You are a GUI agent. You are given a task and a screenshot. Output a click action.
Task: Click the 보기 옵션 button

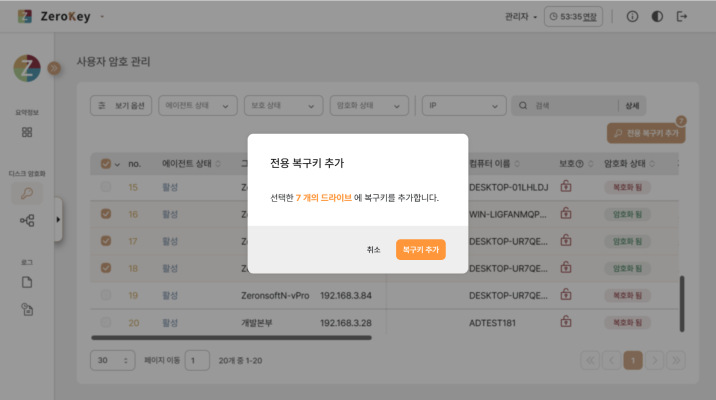point(121,105)
